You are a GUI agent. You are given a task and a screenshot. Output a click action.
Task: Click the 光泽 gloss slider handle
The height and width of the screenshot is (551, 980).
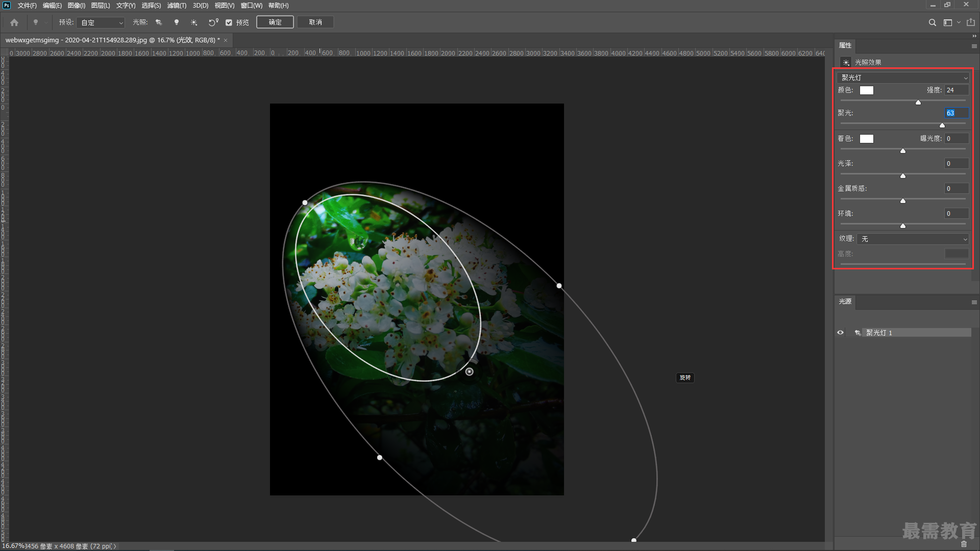click(903, 176)
